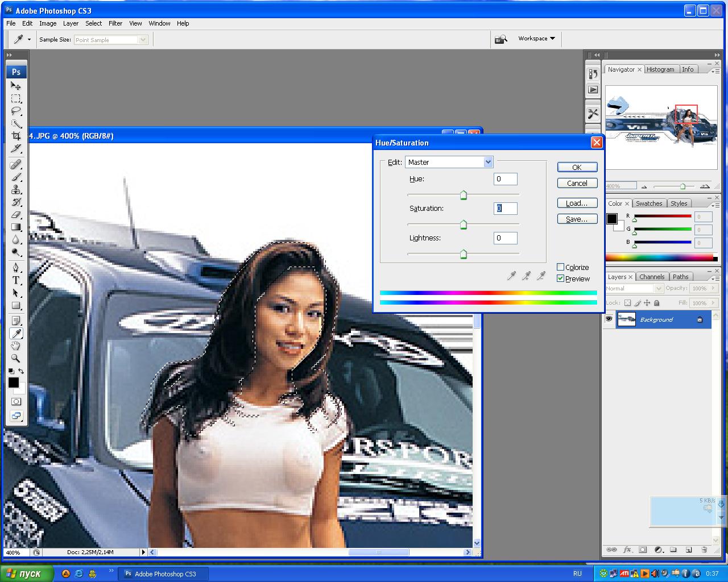Select the Rectangular Marquee tool

pyautogui.click(x=16, y=98)
